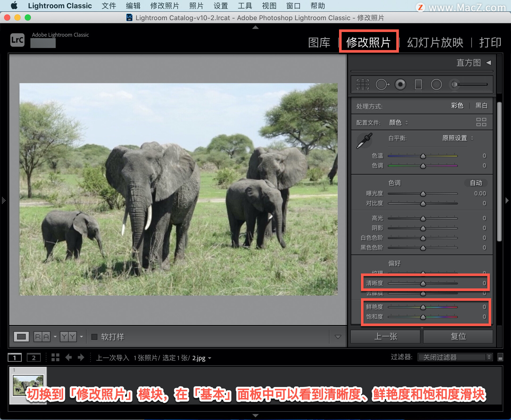This screenshot has height=420, width=511.
Task: Click the 复位 reset button
Action: point(458,337)
